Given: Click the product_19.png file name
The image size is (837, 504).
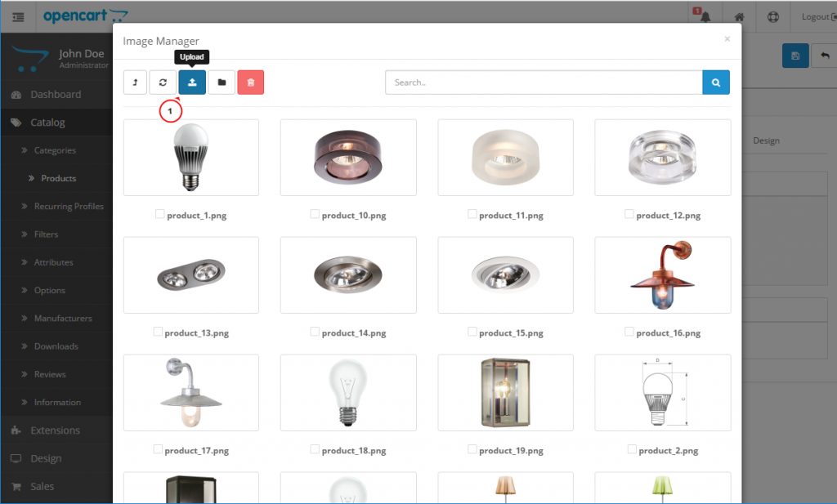Looking at the screenshot, I should click(511, 451).
